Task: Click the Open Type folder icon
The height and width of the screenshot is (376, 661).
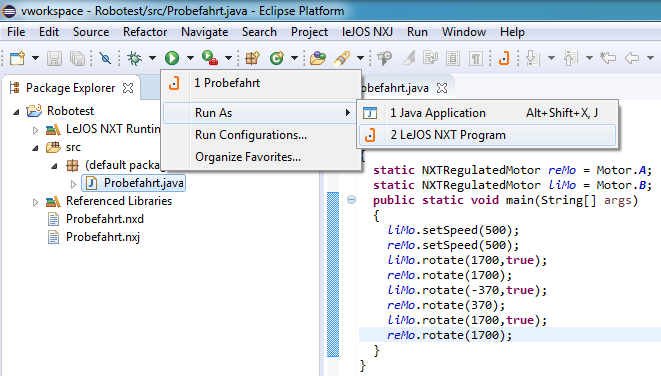Action: 318,58
